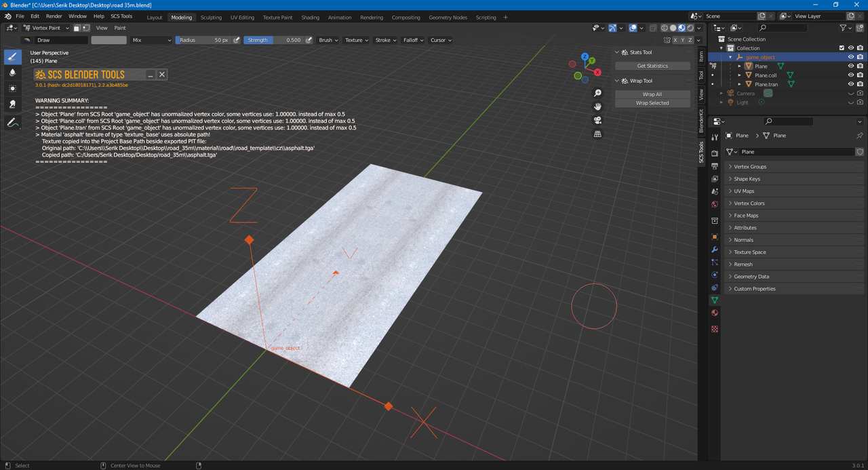Open the View Layer properties tab
The image size is (868, 470).
[x=715, y=178]
